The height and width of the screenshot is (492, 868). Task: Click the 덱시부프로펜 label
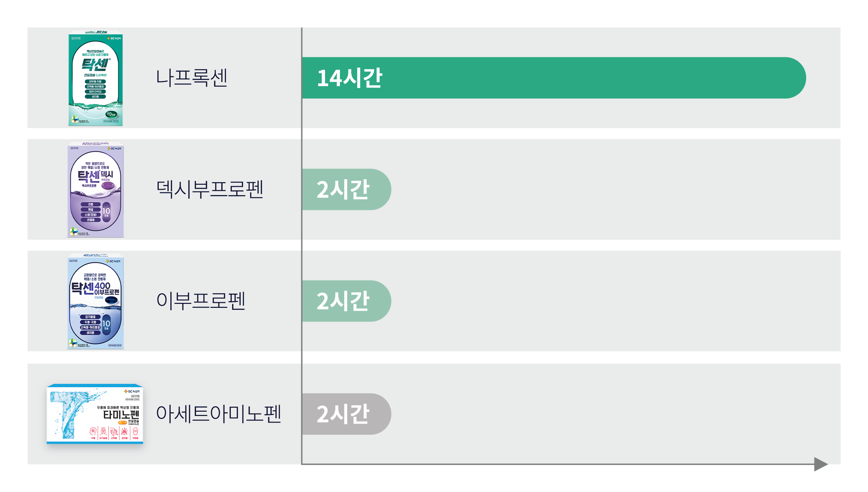click(210, 189)
